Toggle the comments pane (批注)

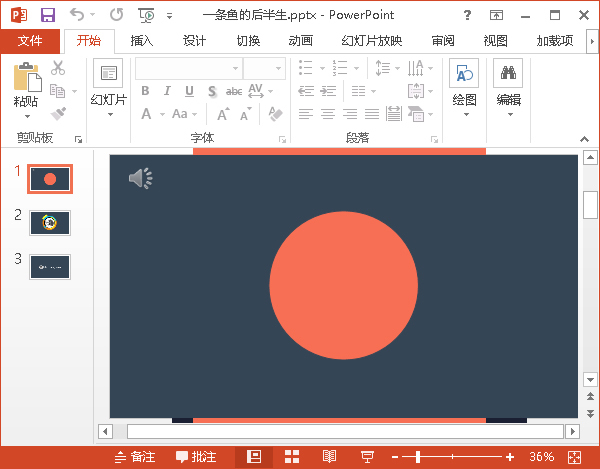[x=196, y=457]
